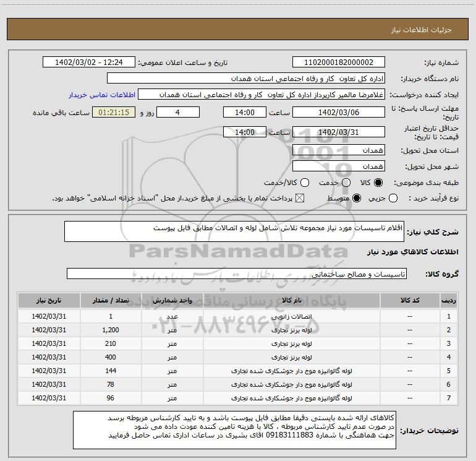
Task: Click the کد کالا column header
Action: point(410,300)
